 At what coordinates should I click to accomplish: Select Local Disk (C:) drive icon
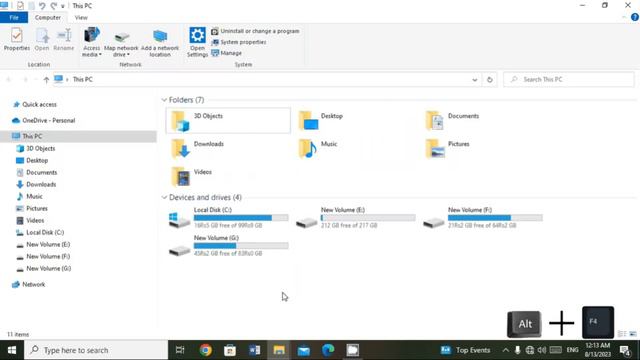click(180, 220)
